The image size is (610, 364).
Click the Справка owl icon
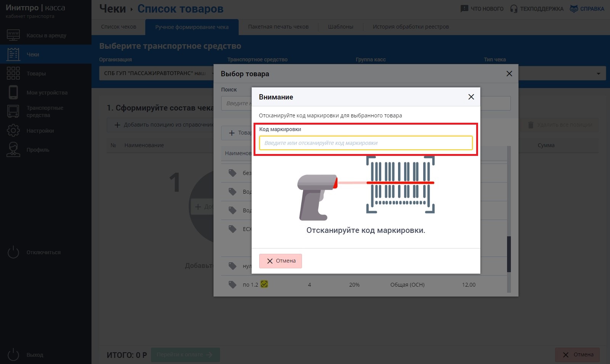[x=574, y=8]
